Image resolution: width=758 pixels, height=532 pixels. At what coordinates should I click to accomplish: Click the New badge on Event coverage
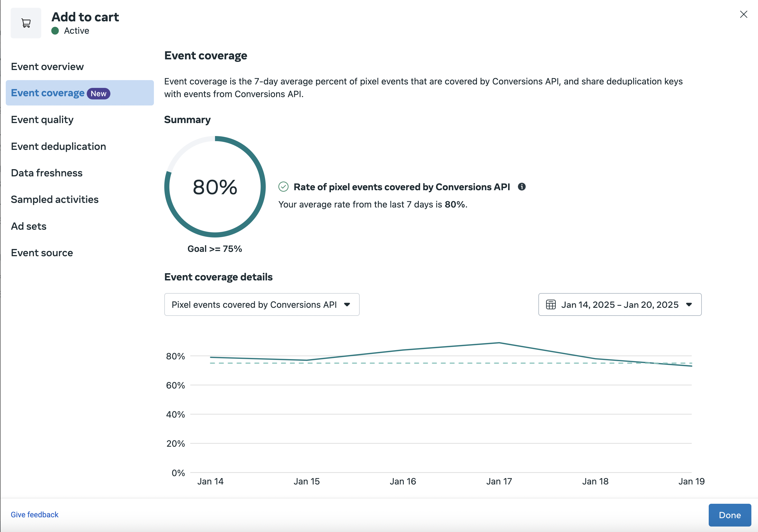[x=98, y=93]
